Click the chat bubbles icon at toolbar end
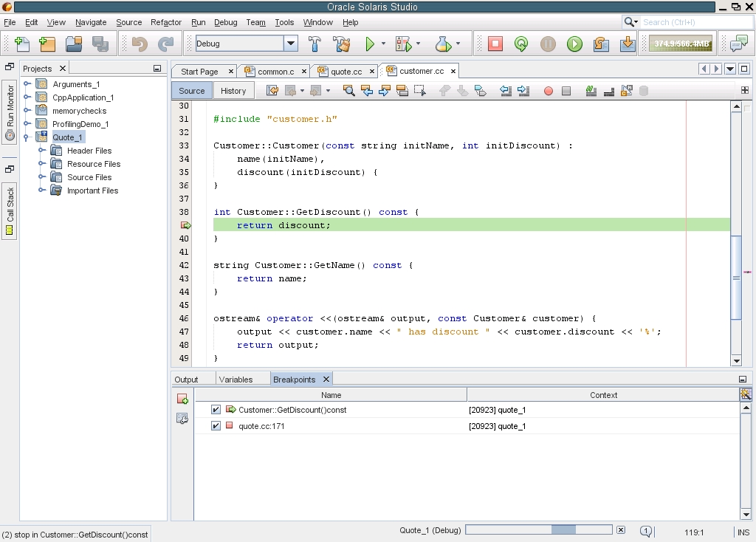 tap(738, 44)
